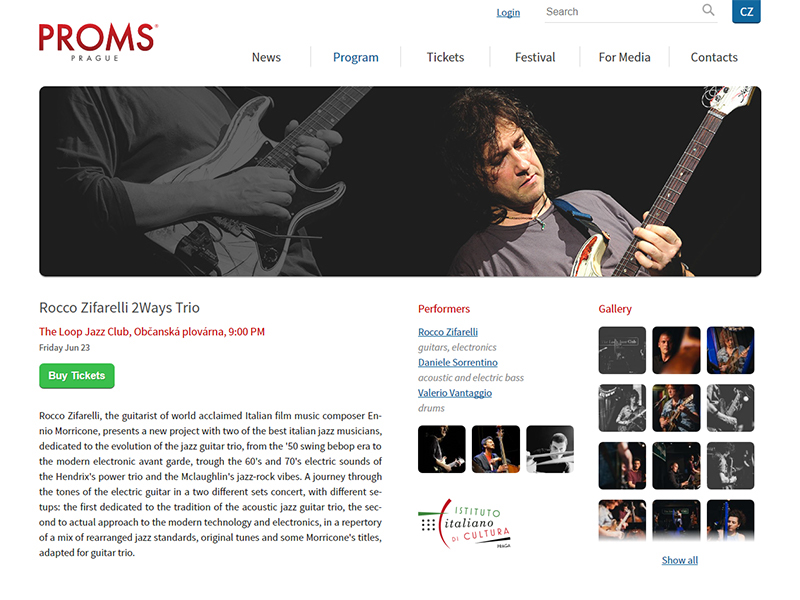Open the first gallery thumbnail, Loop Jazz Club
Screen dimensions: 800x600
[x=622, y=351]
